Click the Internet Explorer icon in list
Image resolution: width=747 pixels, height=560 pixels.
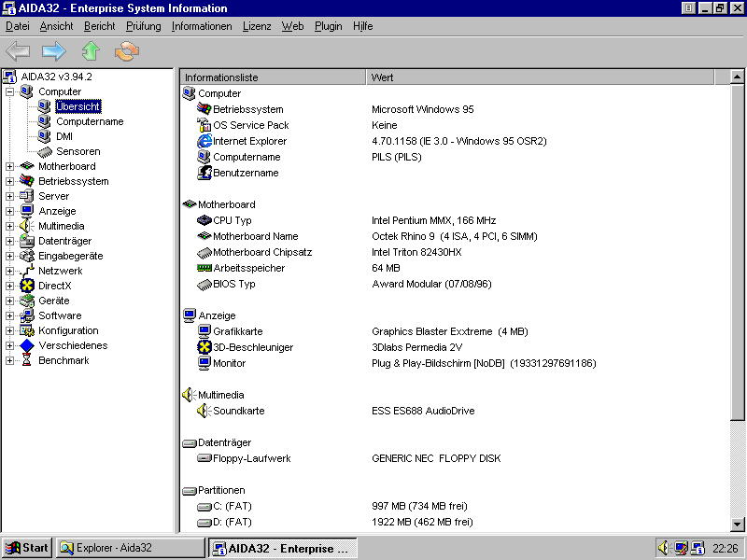pos(204,141)
